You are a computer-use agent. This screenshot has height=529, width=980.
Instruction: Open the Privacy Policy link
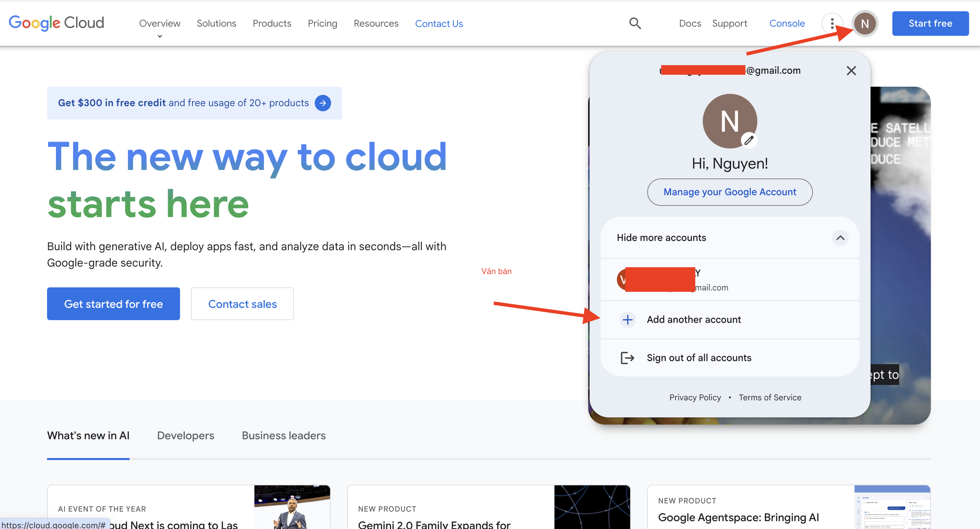pos(695,397)
